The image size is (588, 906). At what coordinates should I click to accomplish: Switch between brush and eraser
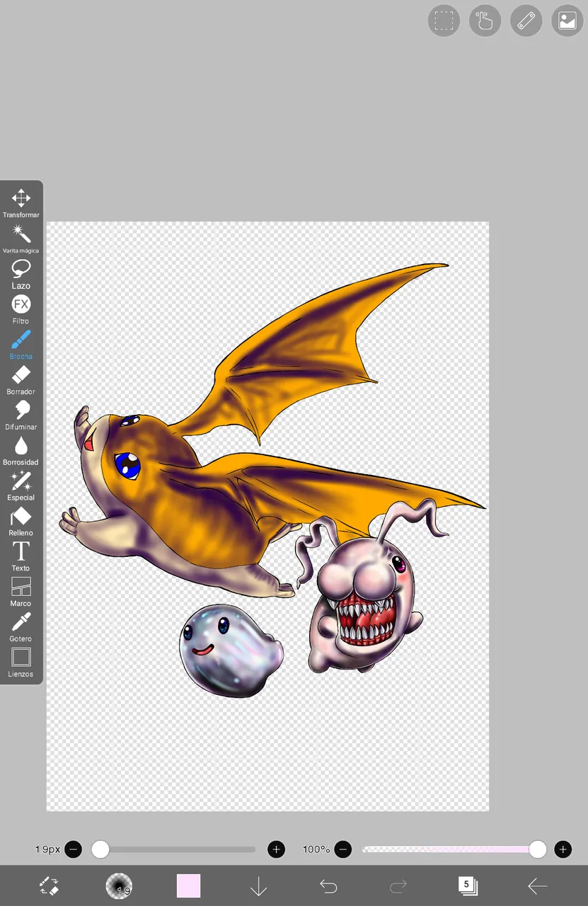coord(49,885)
